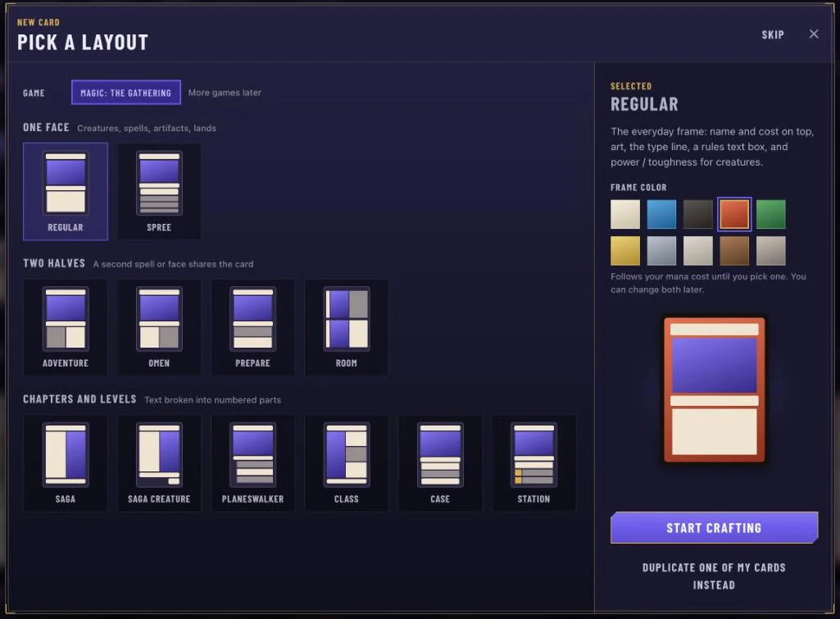Pick the Station layout
840x619 pixels.
pyautogui.click(x=534, y=463)
